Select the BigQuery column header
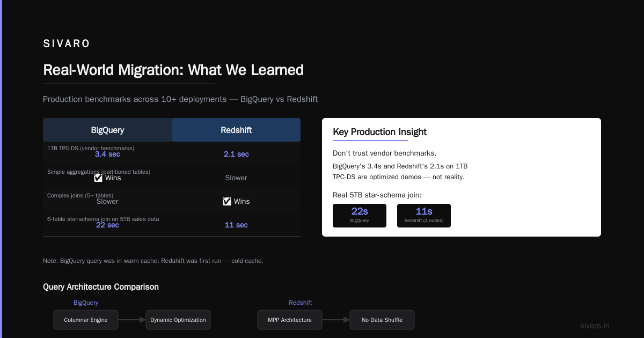The width and height of the screenshot is (644, 338). pos(107,130)
